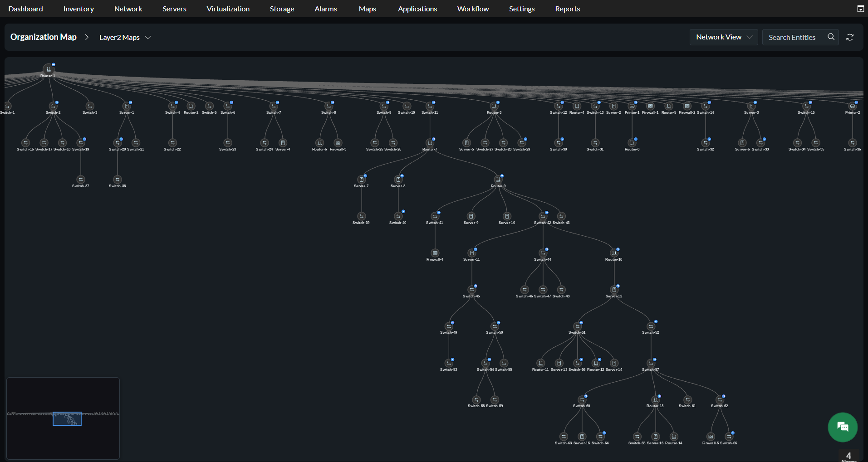Click the Switch-23 label text

[x=228, y=149]
